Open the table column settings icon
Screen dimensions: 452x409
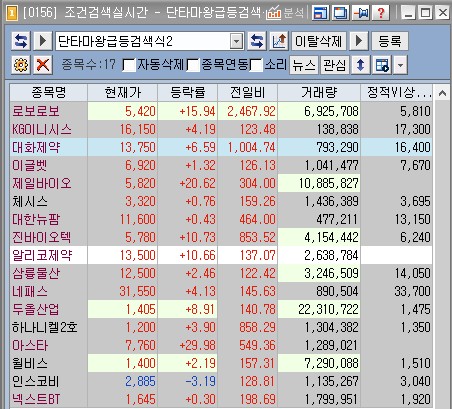click(x=382, y=65)
